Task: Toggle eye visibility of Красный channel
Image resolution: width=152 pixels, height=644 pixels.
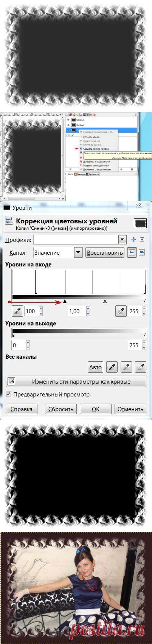Action: click(68, 119)
